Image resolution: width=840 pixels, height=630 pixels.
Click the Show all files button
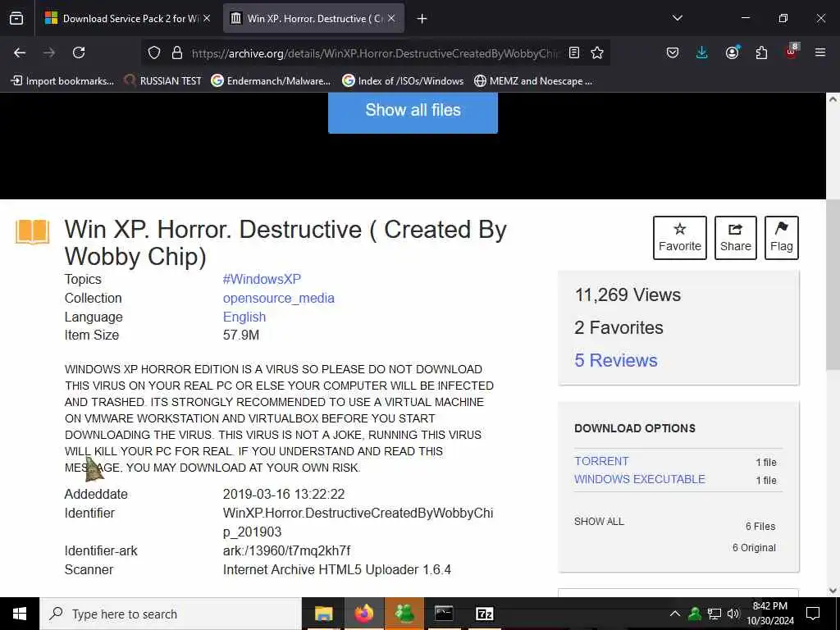coord(413,112)
